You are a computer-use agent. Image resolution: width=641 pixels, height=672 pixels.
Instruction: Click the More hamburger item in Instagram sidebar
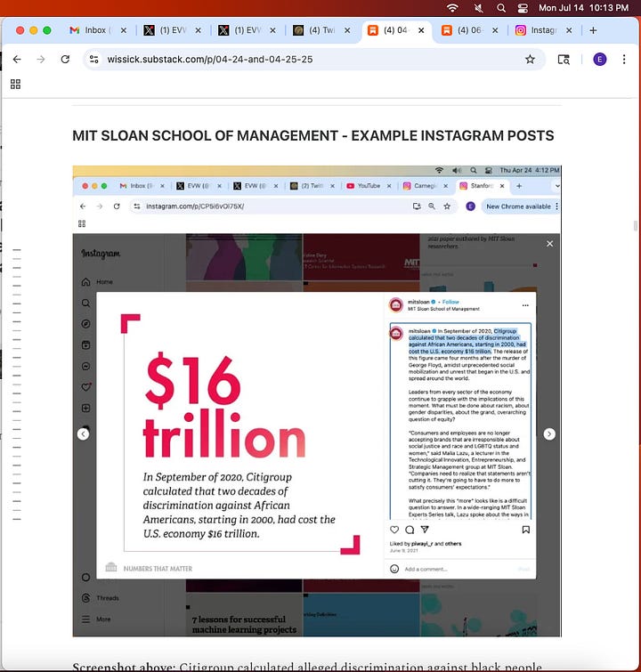tap(96, 619)
